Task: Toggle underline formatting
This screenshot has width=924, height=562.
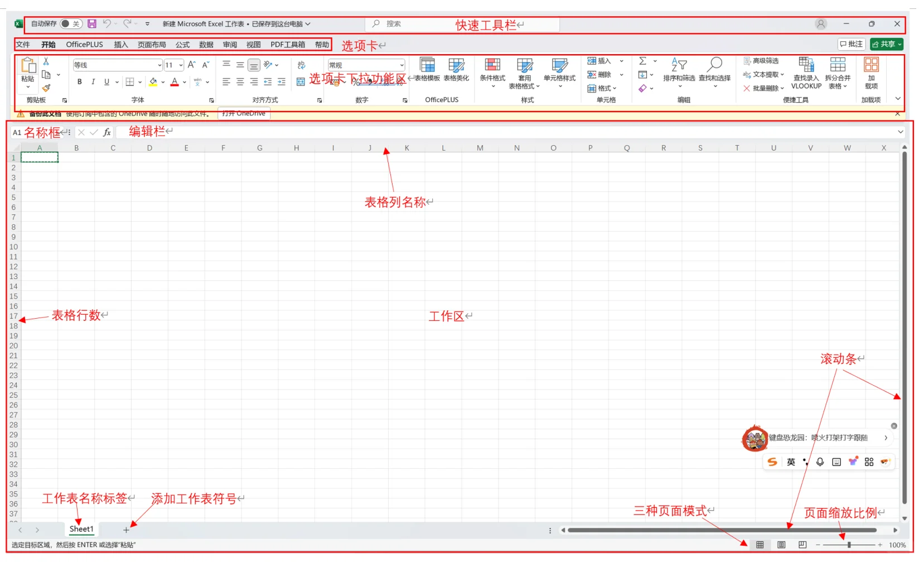Action: tap(107, 82)
